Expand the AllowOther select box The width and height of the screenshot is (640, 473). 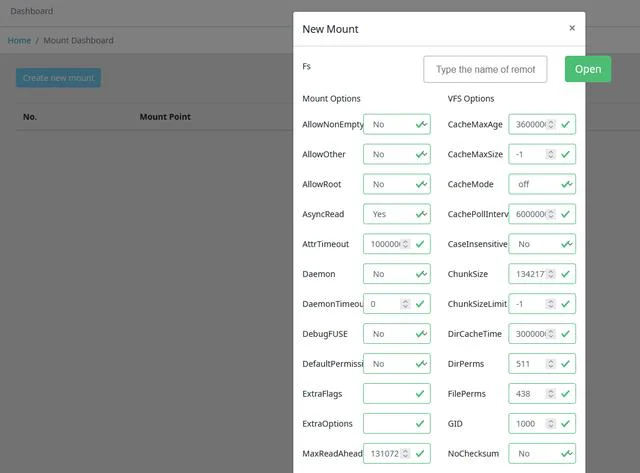pos(397,154)
